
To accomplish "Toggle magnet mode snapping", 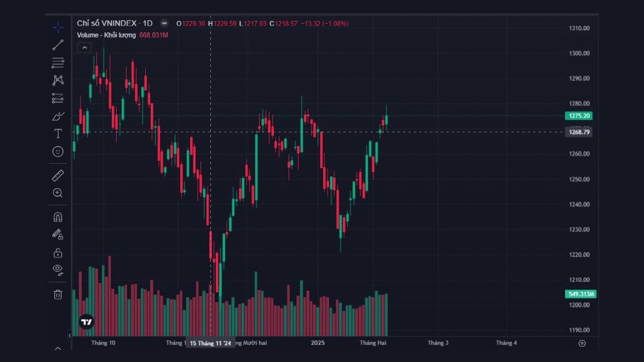I will point(58,217).
